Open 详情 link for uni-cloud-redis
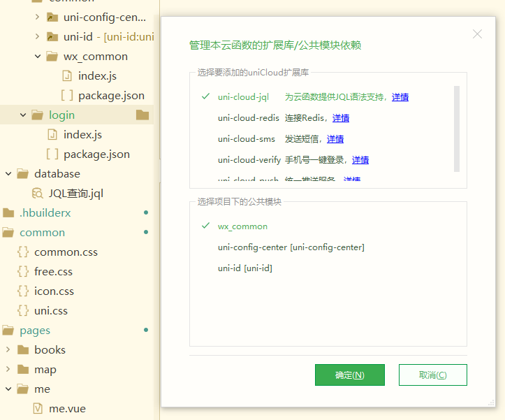 [x=341, y=118]
